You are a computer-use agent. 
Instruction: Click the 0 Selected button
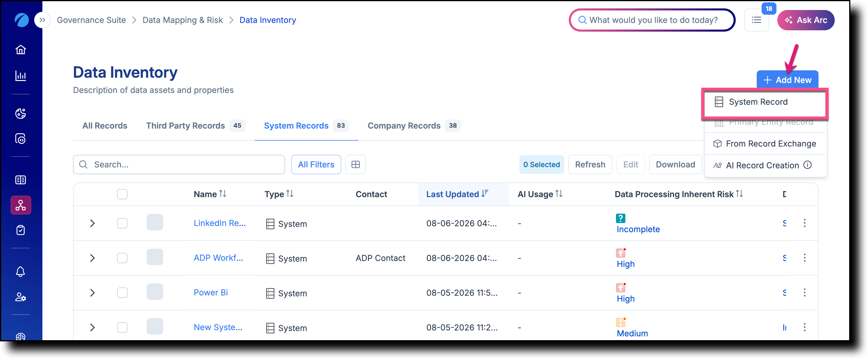[541, 164]
